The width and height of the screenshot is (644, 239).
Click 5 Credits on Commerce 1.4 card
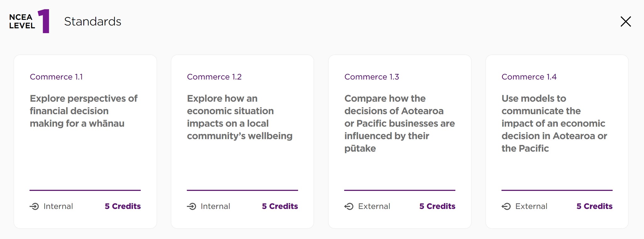coord(594,206)
